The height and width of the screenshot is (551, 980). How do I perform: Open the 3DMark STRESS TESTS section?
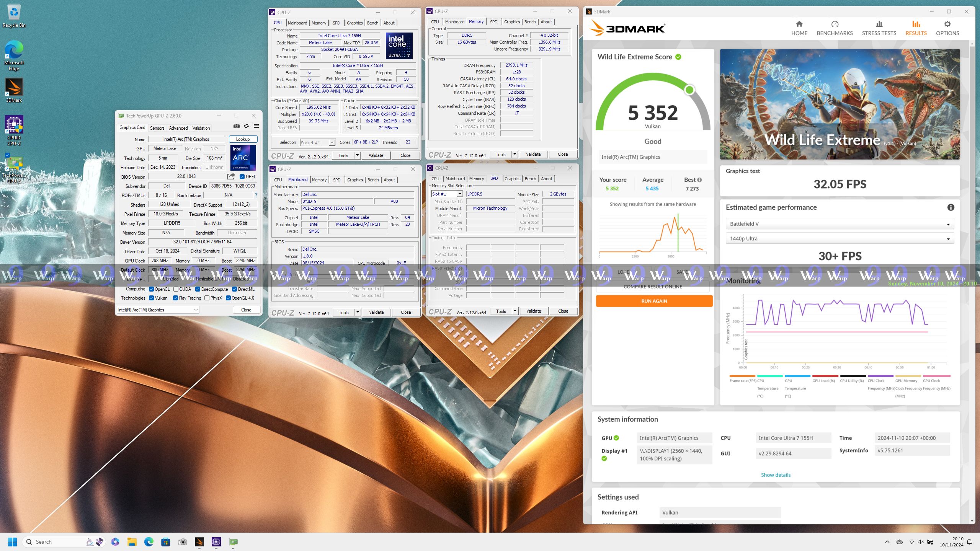click(x=879, y=28)
